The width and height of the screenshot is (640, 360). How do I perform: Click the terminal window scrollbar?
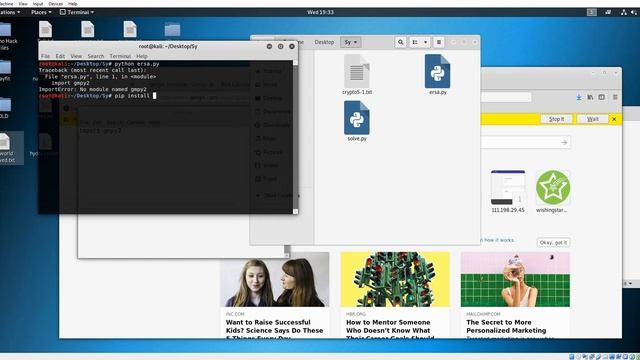point(296,137)
